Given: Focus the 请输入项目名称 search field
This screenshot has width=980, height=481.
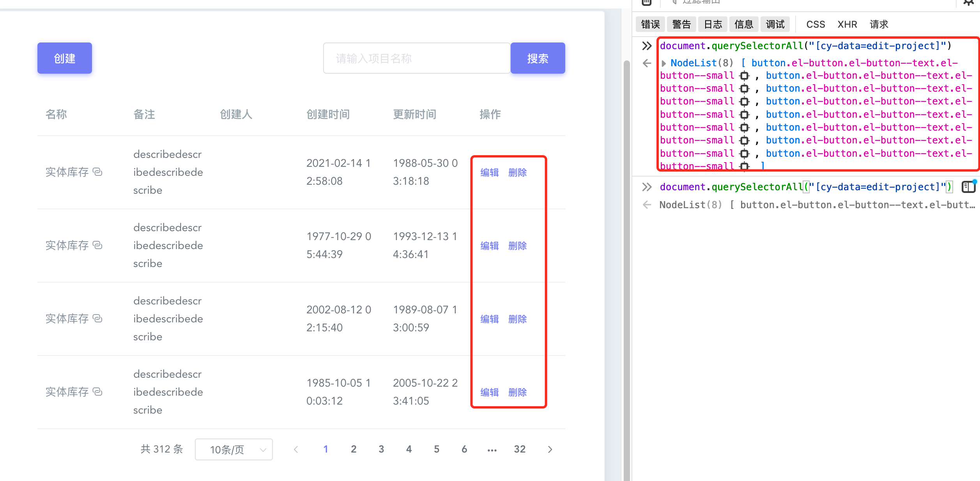Looking at the screenshot, I should pyautogui.click(x=416, y=58).
